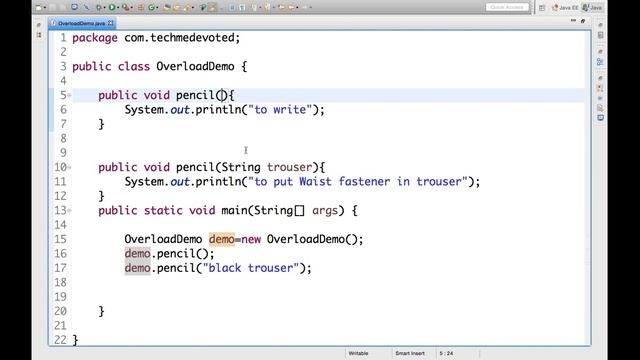Viewport: 640px width, 360px height.
Task: Open the Previous Annotation dropdown arrow
Action: [273, 7]
